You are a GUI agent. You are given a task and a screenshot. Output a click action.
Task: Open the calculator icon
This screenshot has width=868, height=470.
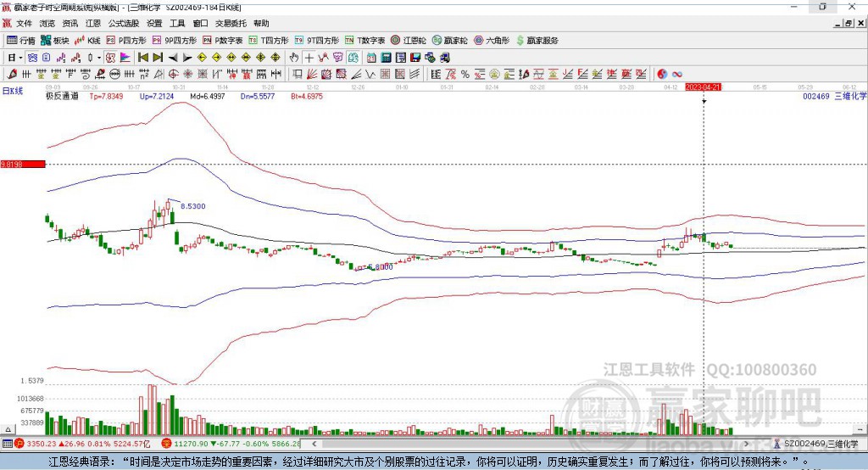(x=386, y=57)
